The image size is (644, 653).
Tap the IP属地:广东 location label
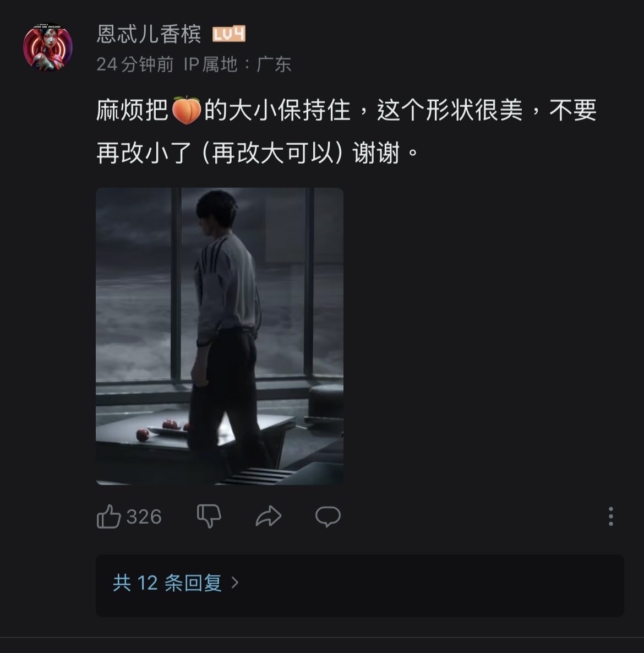pyautogui.click(x=237, y=64)
